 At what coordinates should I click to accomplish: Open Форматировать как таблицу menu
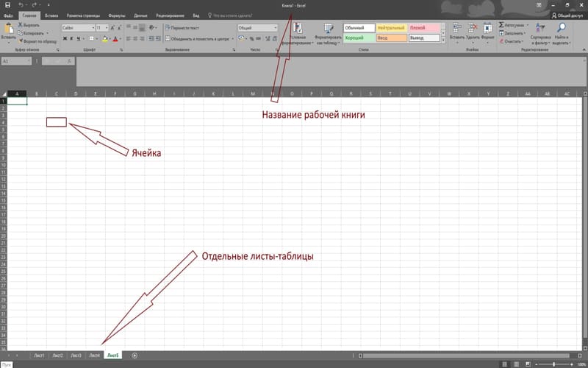329,34
